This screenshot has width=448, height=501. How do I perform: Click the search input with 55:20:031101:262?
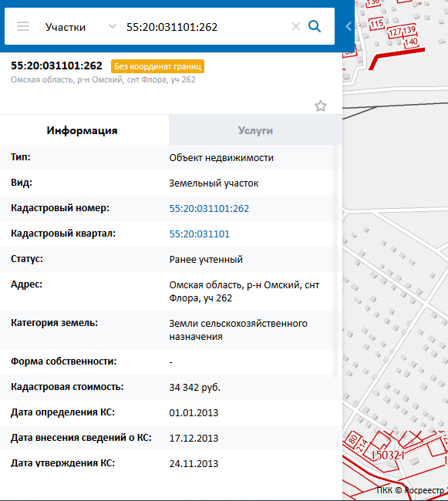point(204,27)
